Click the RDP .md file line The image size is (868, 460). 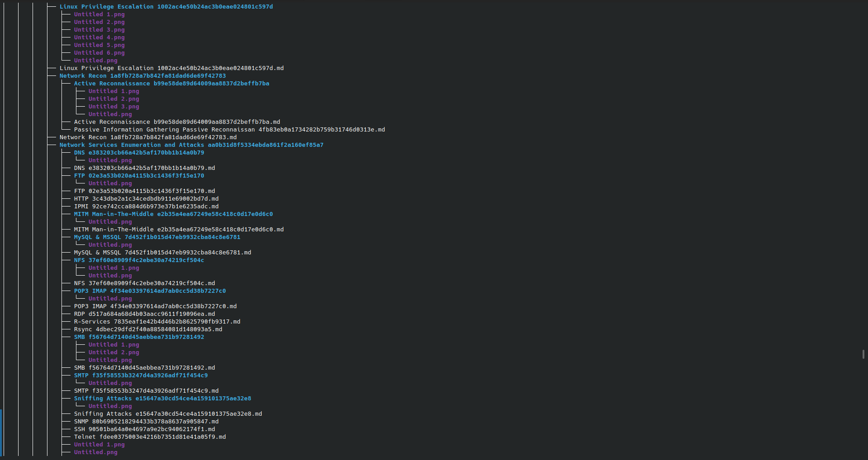145,314
